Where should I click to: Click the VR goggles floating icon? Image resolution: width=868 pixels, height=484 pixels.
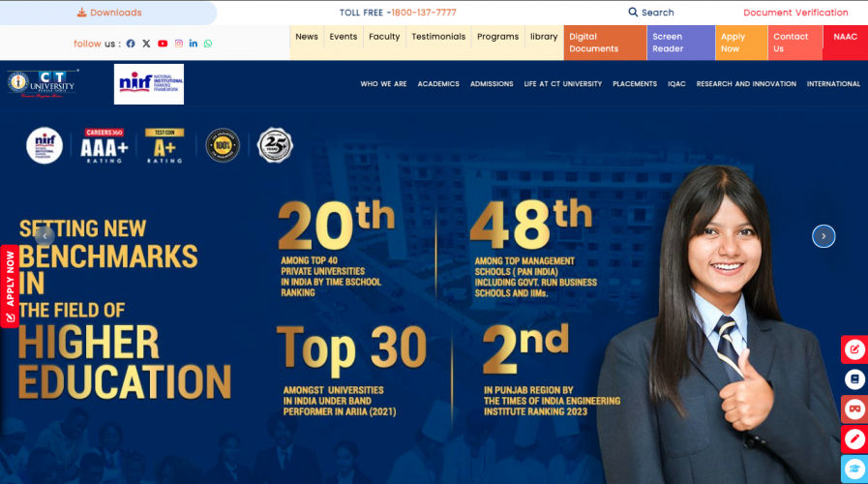[854, 409]
